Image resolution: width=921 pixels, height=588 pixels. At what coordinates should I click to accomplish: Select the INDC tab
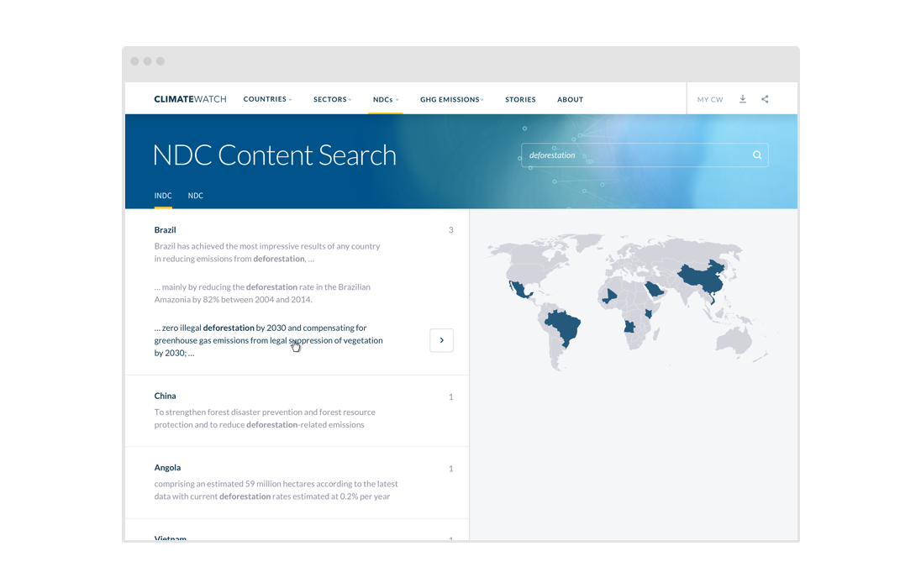(x=163, y=196)
